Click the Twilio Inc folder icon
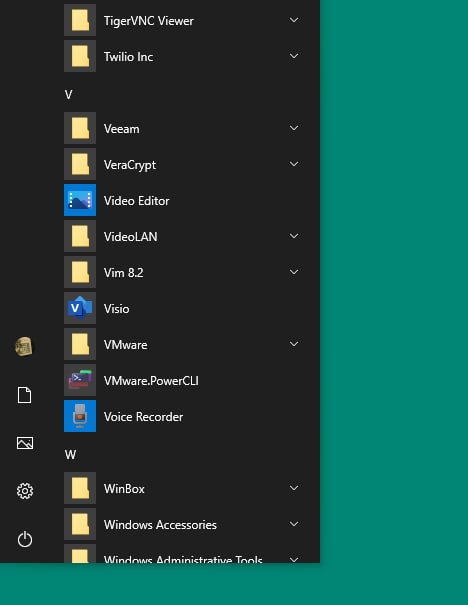 click(x=80, y=56)
